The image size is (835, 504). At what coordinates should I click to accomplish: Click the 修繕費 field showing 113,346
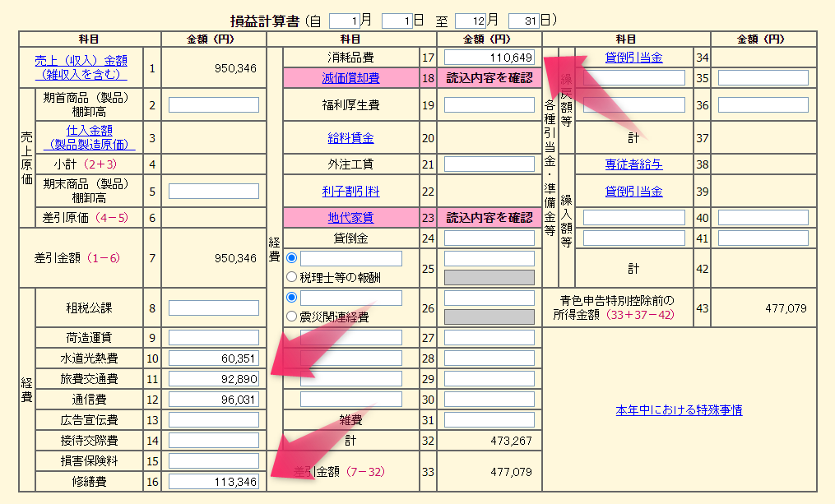[x=214, y=482]
